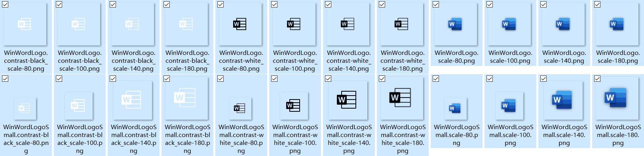Click the file name WinWordLogoSmall.contrast-black_scale-140.png
644x156 pixels.
click(x=133, y=139)
